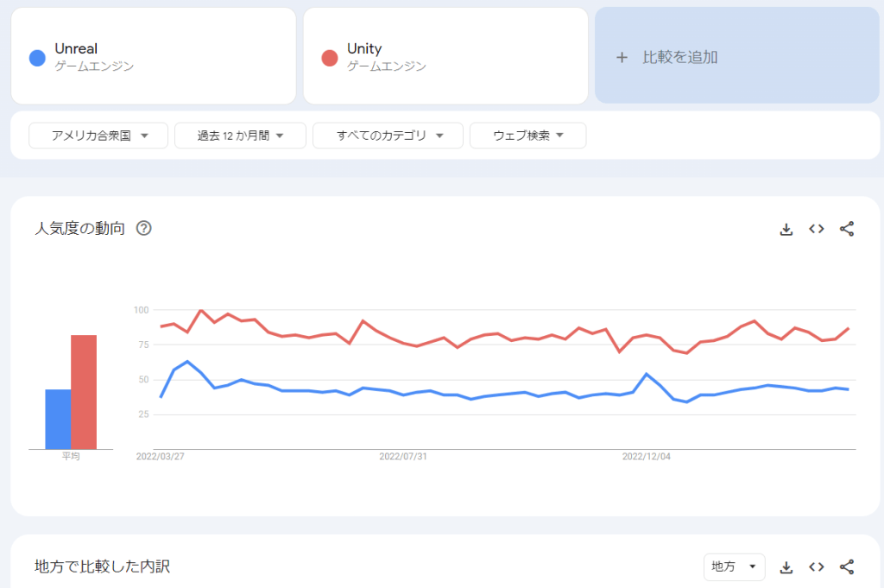The height and width of the screenshot is (588, 884).
Task: Click the plus icon in 比較を追加
Action: click(x=622, y=58)
